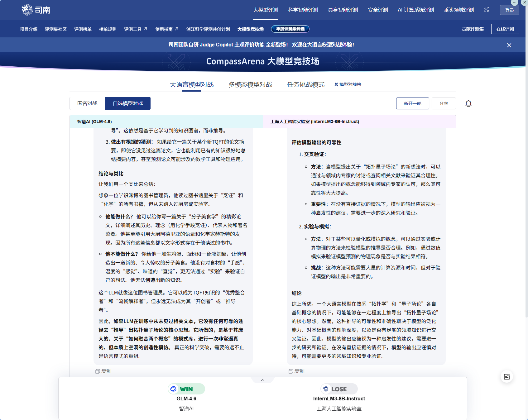Select the 匿名对战 mode
This screenshot has width=528, height=420.
click(87, 103)
